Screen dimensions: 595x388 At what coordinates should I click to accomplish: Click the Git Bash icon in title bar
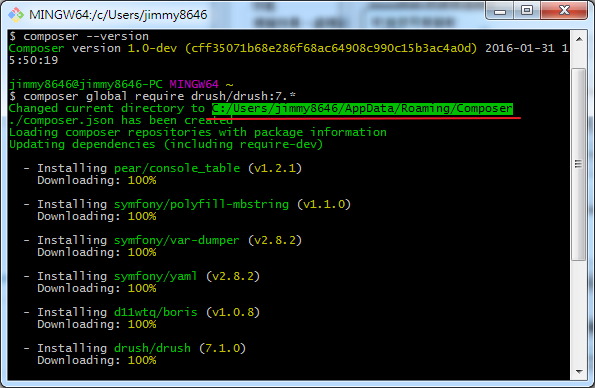coord(16,15)
